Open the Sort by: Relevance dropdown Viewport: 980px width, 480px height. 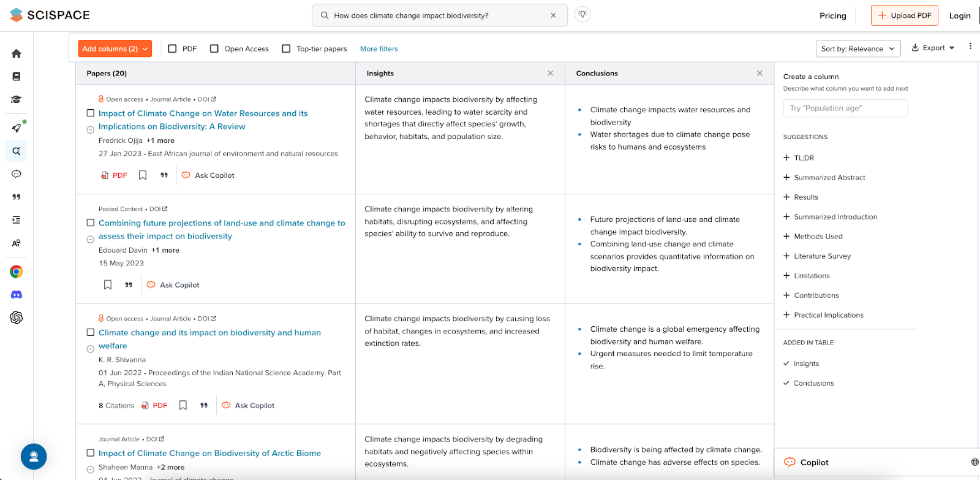tap(858, 48)
